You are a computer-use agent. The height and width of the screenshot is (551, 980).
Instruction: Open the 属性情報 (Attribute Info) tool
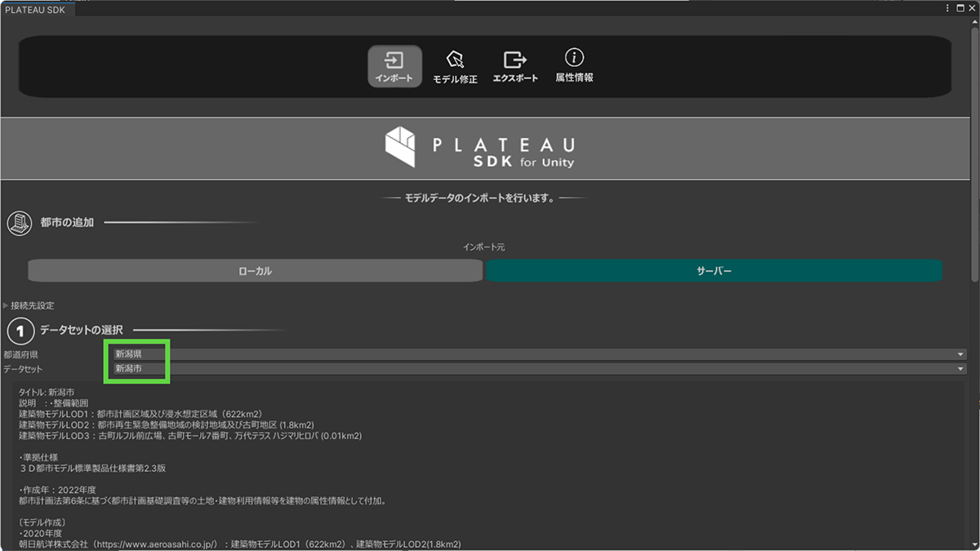click(574, 66)
